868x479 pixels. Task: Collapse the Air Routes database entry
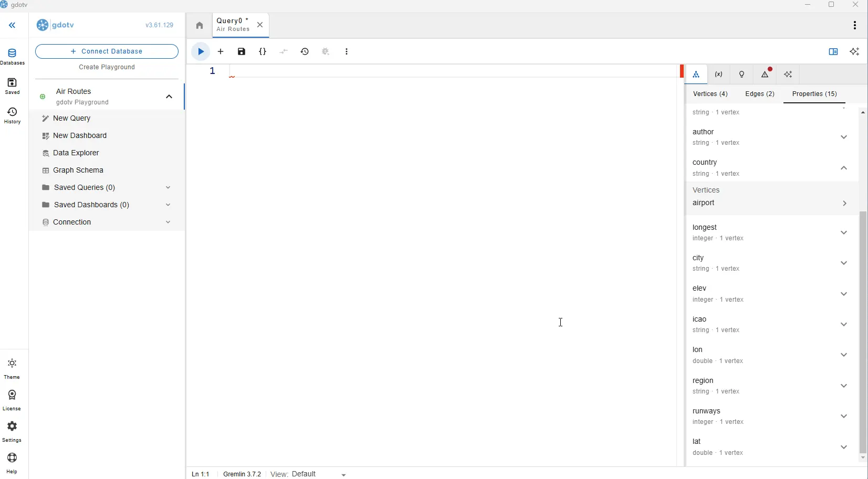(169, 97)
